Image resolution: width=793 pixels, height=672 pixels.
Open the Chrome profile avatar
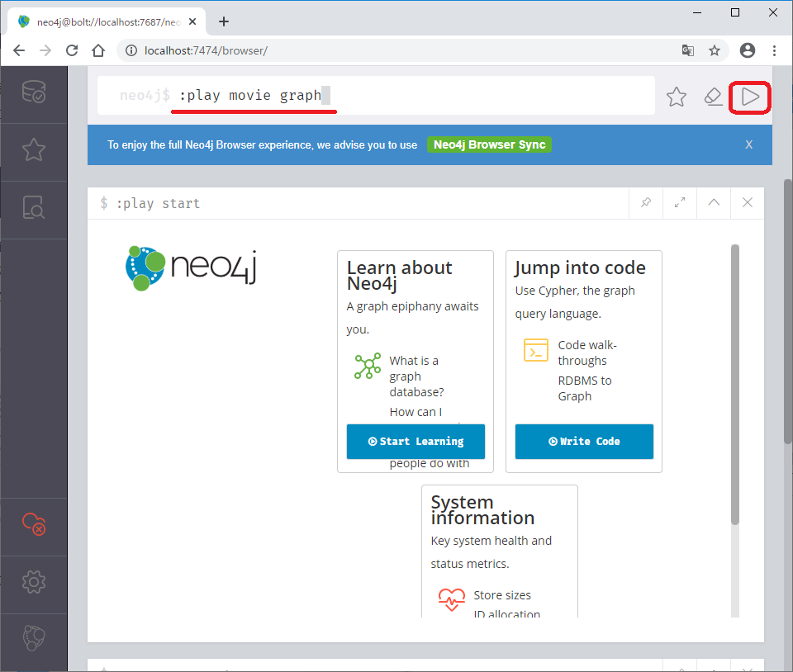pos(748,50)
